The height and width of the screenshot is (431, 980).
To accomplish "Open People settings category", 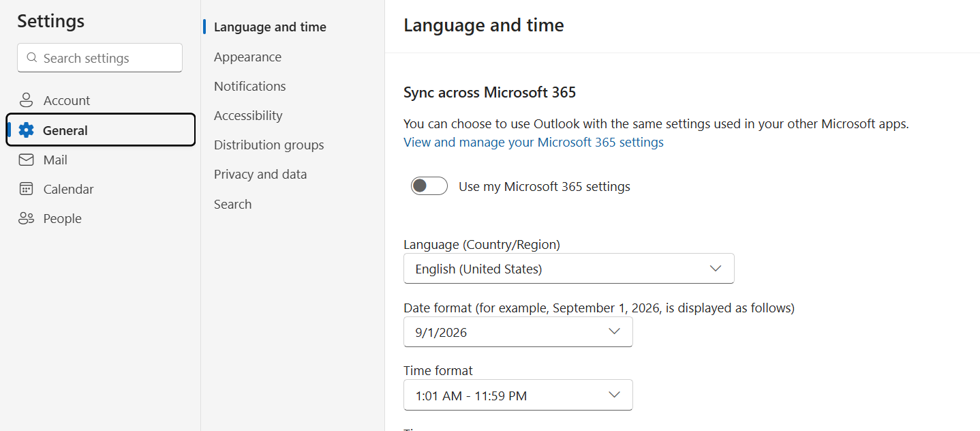I will coord(101,218).
